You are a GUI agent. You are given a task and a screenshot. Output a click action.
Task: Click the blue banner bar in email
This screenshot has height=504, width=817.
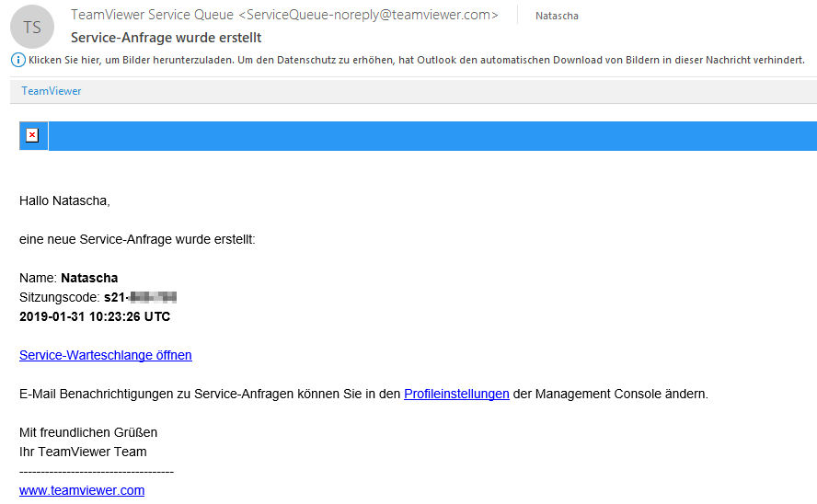coord(432,136)
